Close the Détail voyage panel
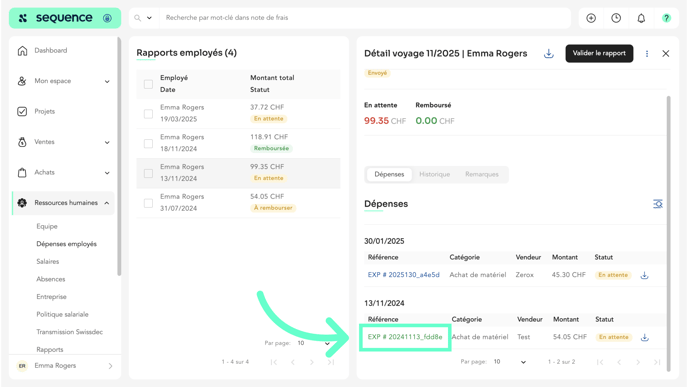The height and width of the screenshot is (387, 688). tap(666, 54)
